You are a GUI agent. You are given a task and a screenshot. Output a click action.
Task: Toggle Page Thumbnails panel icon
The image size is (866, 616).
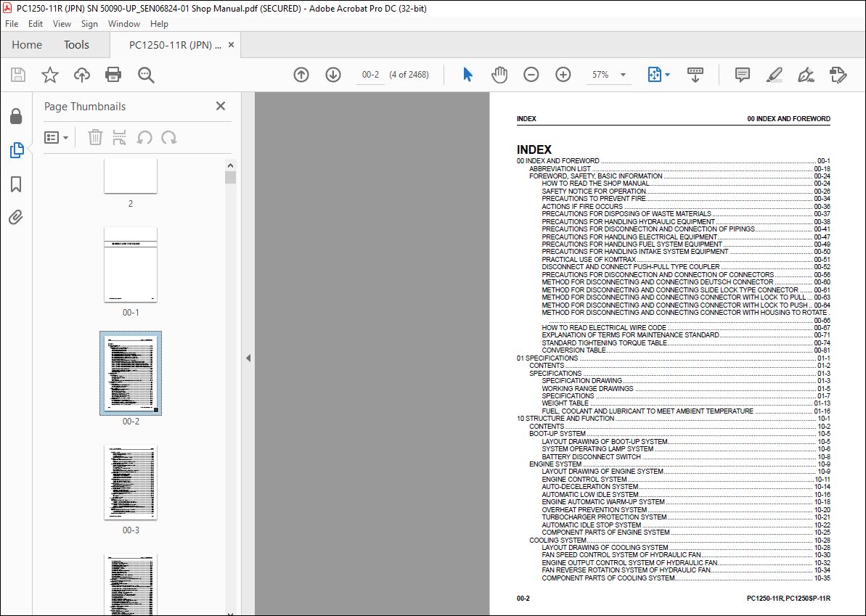[x=17, y=149]
